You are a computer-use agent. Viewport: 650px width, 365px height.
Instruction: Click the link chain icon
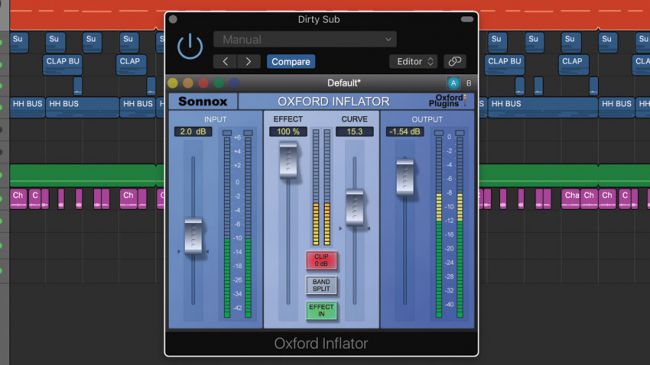coord(455,61)
